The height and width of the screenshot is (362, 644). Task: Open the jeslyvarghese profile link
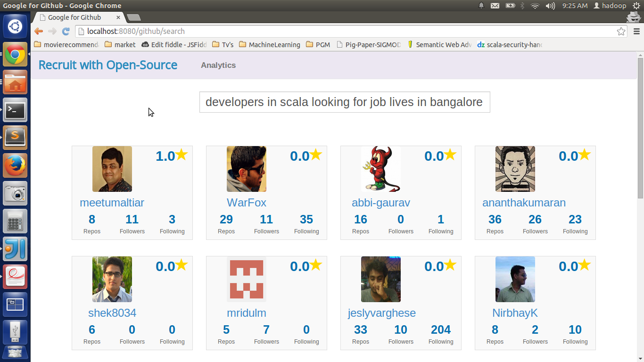(382, 313)
